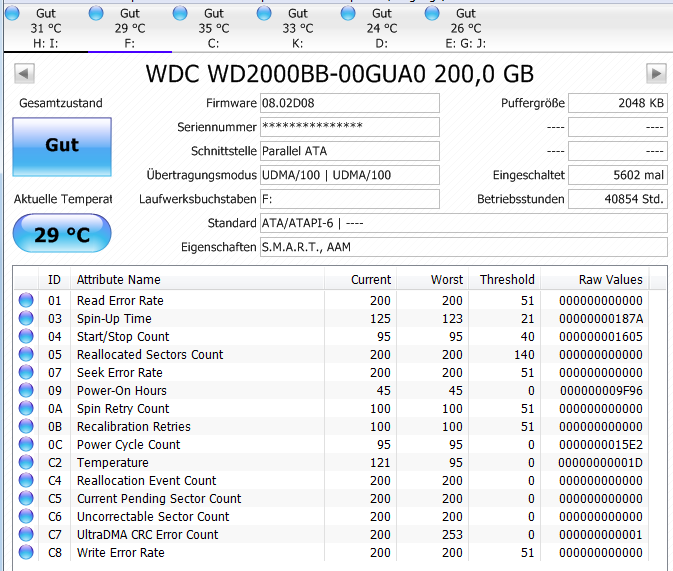Image resolution: width=673 pixels, height=571 pixels.
Task: Select the Read Error Rate row text
Action: click(120, 301)
